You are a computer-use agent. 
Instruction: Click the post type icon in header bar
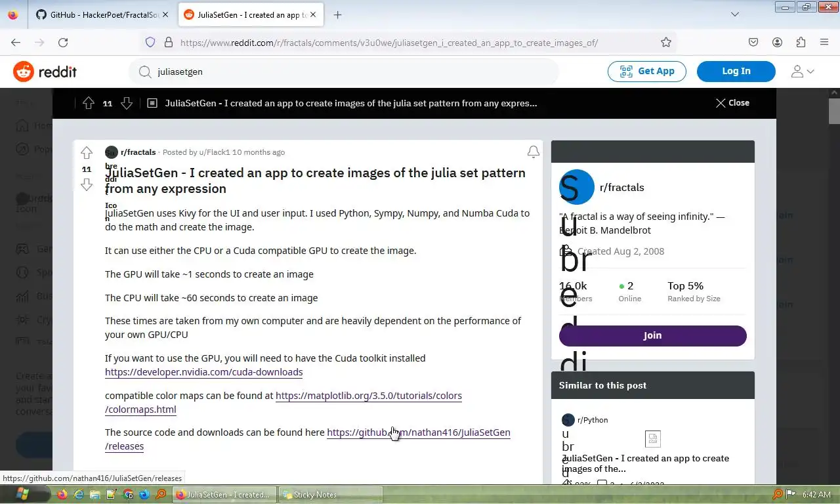click(x=152, y=103)
